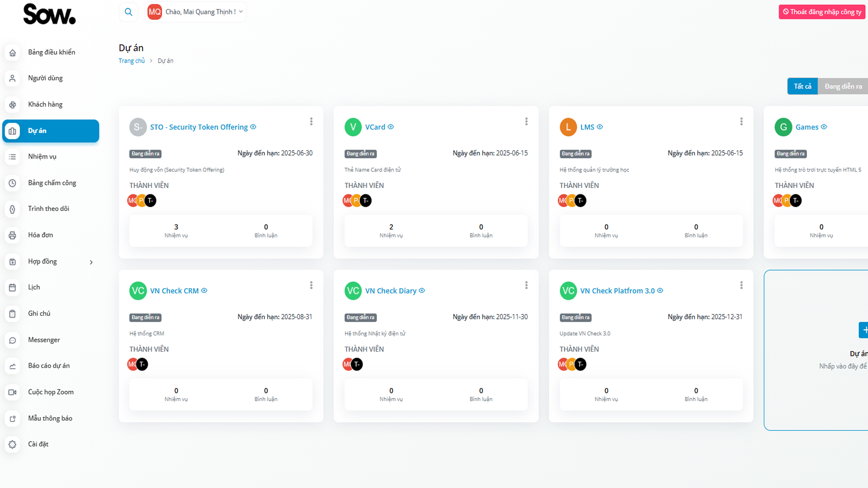Click eye icon beside LMS title

(600, 127)
